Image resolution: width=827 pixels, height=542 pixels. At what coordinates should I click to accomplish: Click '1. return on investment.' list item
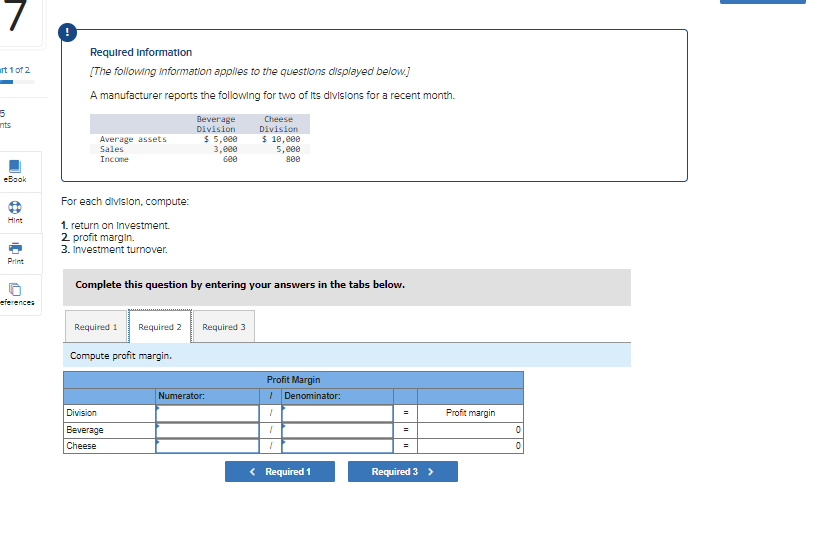pos(116,226)
